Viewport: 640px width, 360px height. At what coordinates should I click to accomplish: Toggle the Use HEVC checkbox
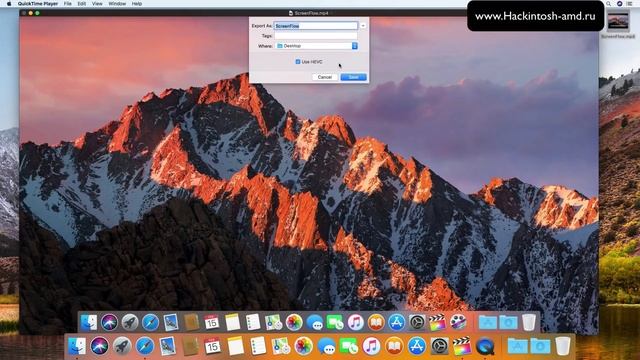tap(298, 62)
